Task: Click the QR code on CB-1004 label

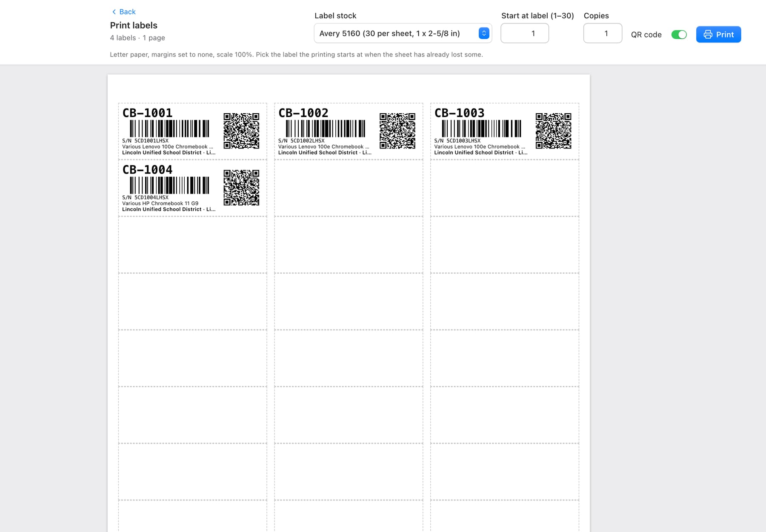Action: point(241,187)
